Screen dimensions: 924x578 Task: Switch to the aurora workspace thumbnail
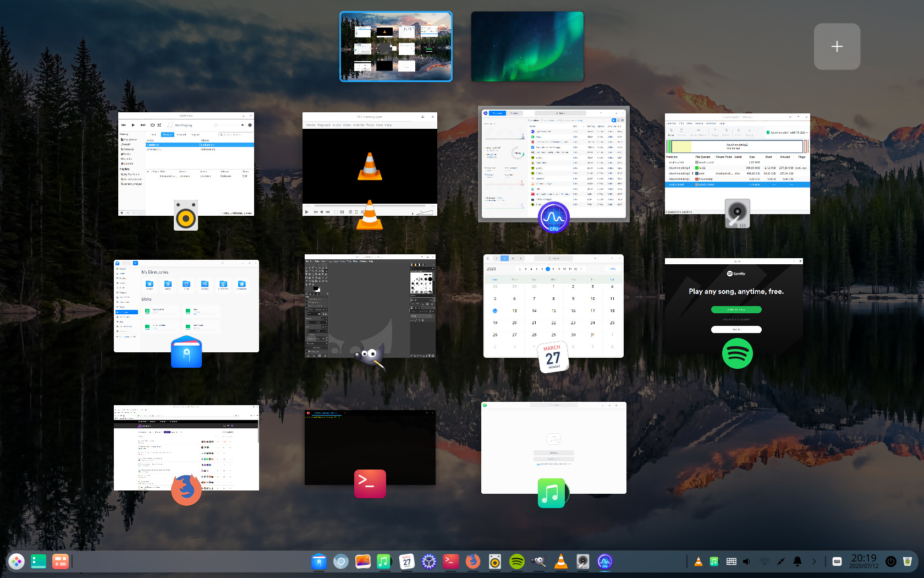coord(527,47)
